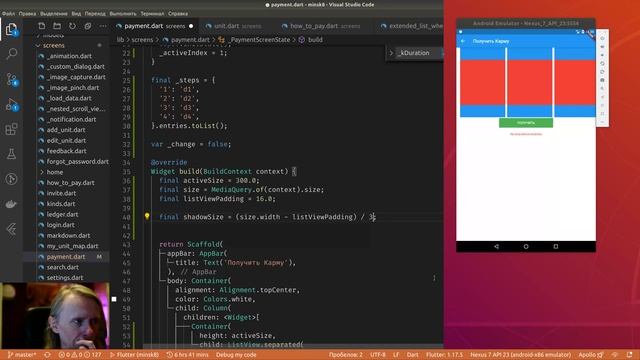Click emulator side toolbar power icon
The width and height of the screenshot is (640, 360).
[x=602, y=38]
